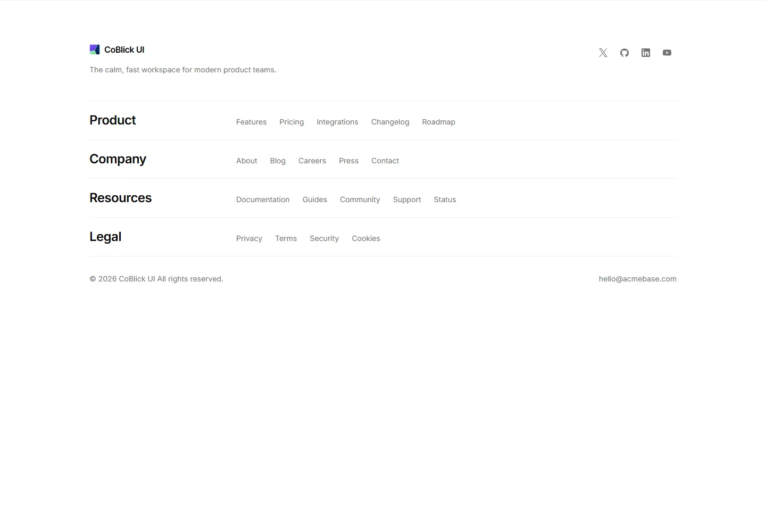
Task: Open the Integrations link
Action: 337,122
